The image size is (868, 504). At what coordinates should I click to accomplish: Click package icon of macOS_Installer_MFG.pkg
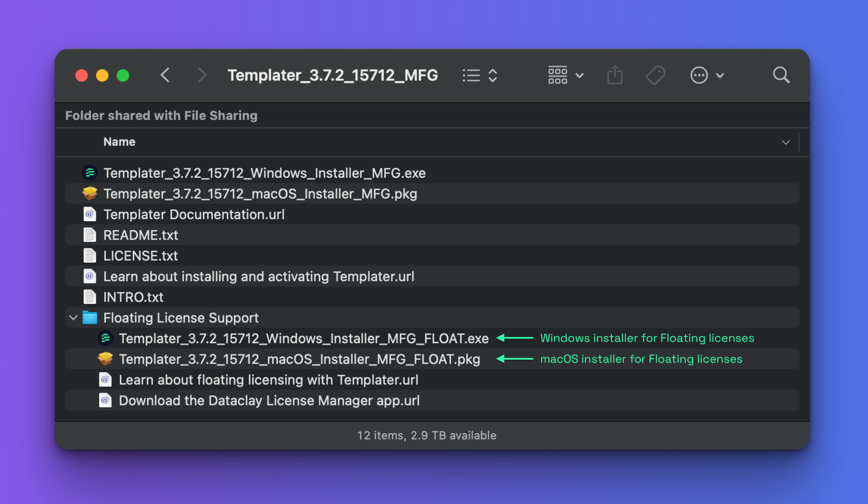click(x=90, y=193)
